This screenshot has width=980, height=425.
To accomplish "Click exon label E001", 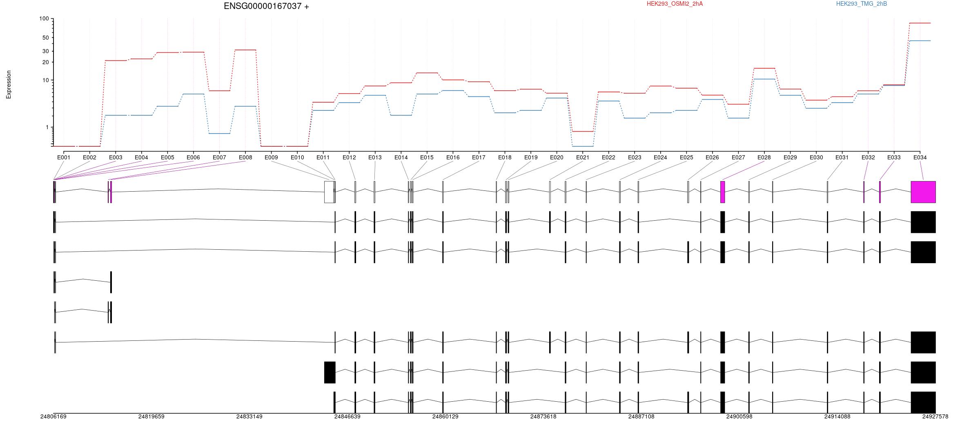I will coord(64,157).
